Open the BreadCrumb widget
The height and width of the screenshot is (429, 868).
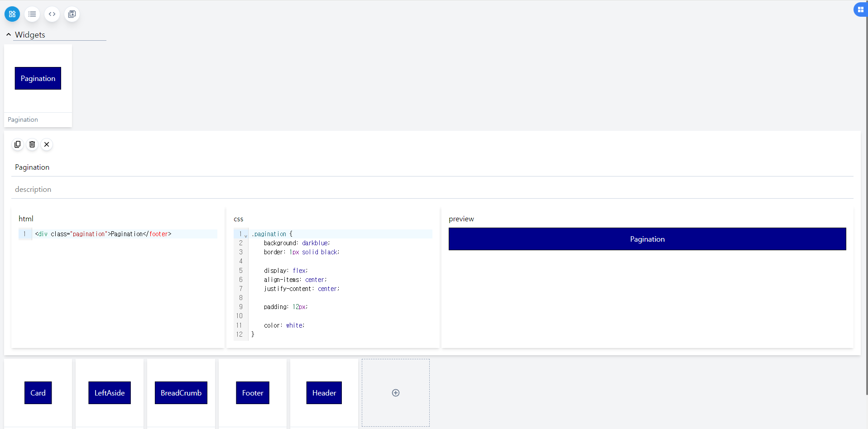tap(181, 393)
